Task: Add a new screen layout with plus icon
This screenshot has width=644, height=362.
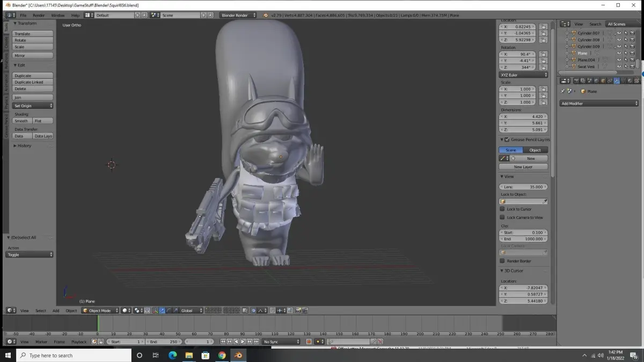Action: point(137,15)
